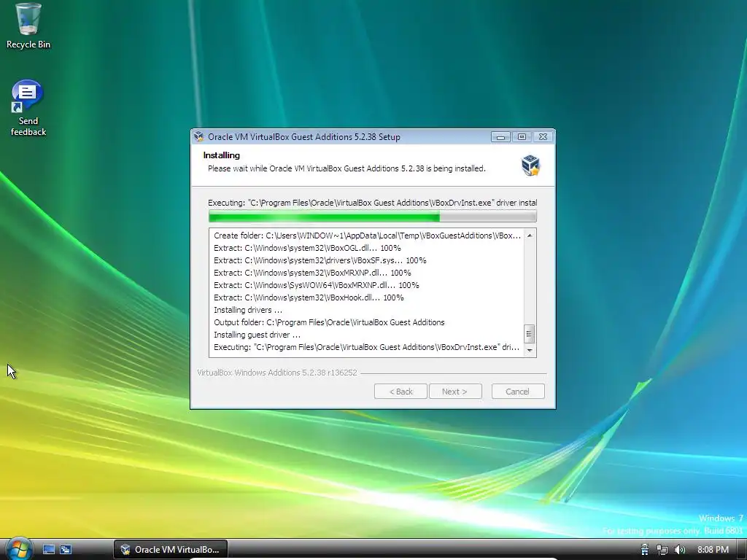The width and height of the screenshot is (747, 560).
Task: Click the network tray icon
Action: click(662, 550)
